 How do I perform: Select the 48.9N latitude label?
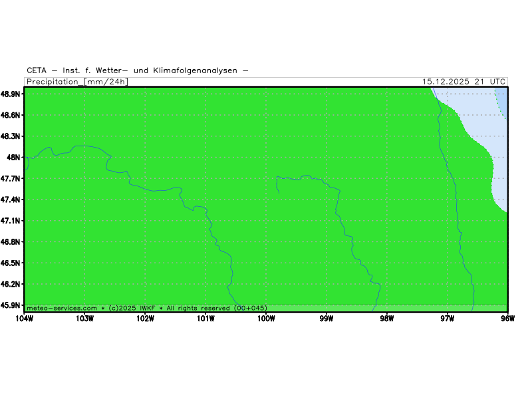11,94
